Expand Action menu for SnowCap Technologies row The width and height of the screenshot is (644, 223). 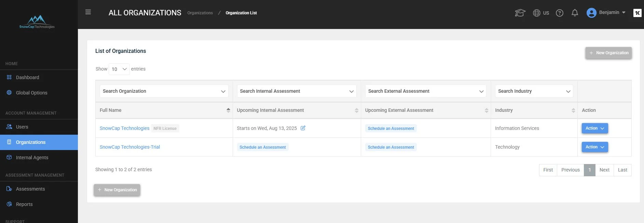coord(595,128)
